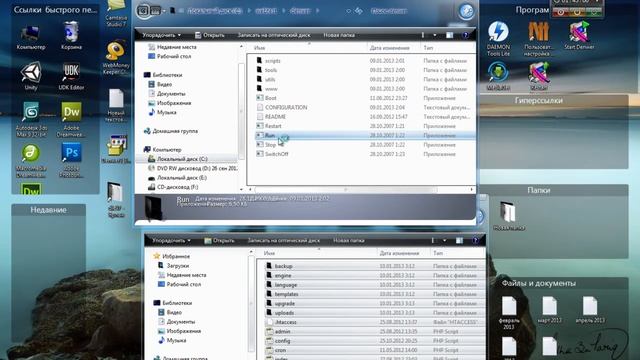The height and width of the screenshot is (360, 640).
Task: Open the Unity desktop shortcut
Action: coord(31,76)
